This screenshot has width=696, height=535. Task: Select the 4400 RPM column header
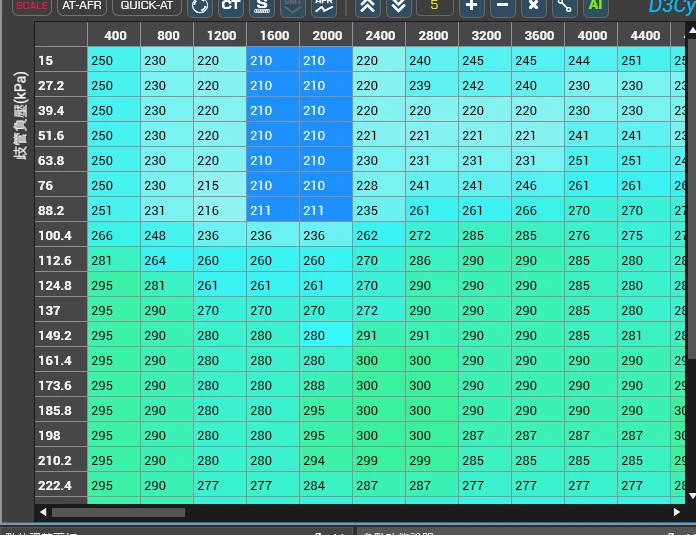pyautogui.click(x=645, y=35)
